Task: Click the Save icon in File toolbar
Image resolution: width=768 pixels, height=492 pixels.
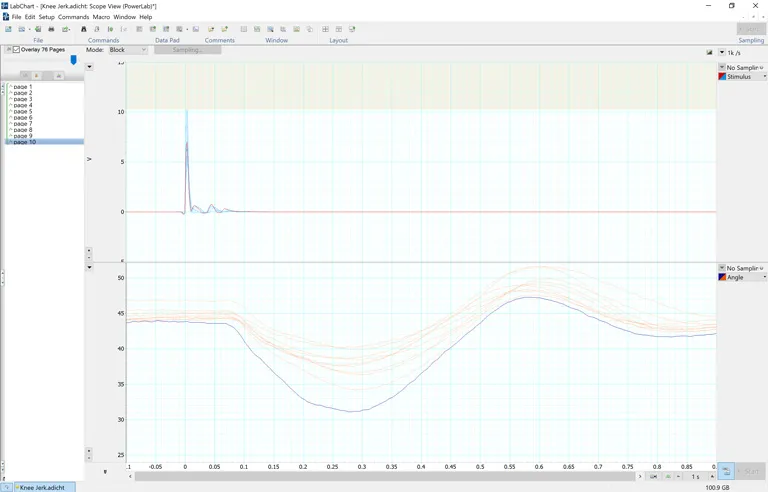Action: (37, 29)
